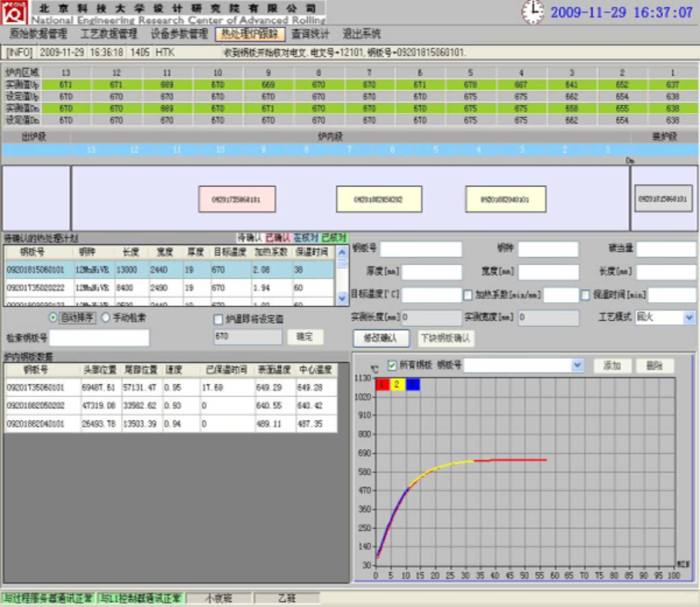This screenshot has width=700, height=607.
Task: Click the 退出系统 menu item
Action: click(361, 34)
